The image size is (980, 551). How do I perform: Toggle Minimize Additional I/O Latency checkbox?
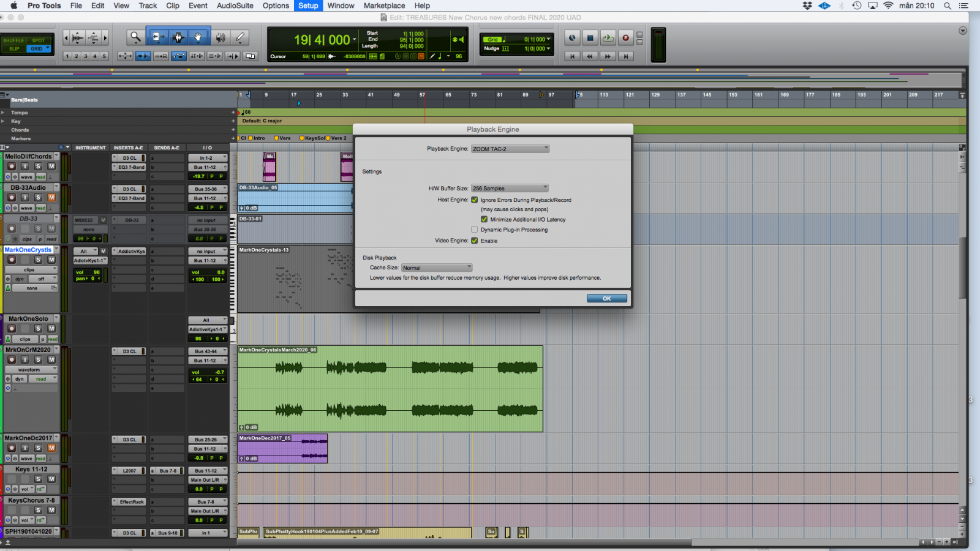click(x=484, y=219)
